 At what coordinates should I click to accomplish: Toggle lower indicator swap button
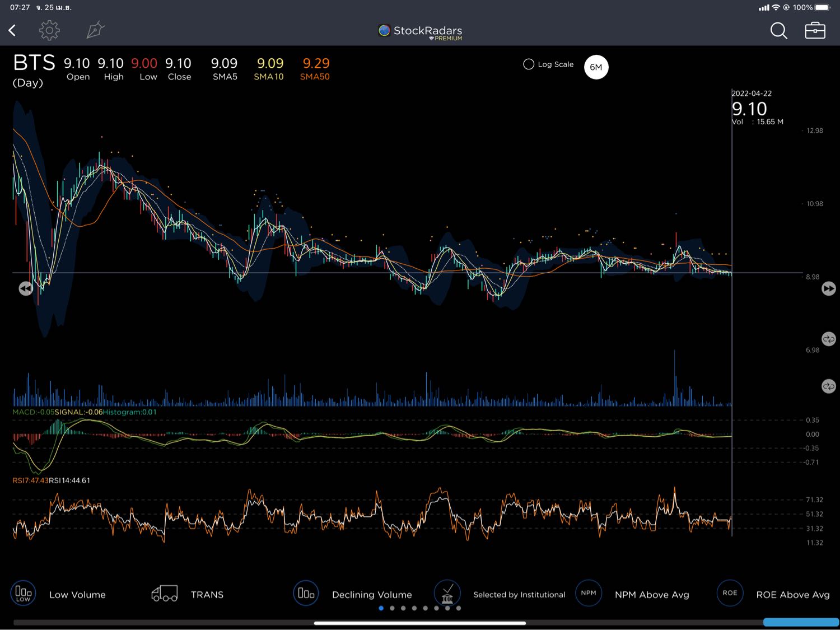coord(828,386)
